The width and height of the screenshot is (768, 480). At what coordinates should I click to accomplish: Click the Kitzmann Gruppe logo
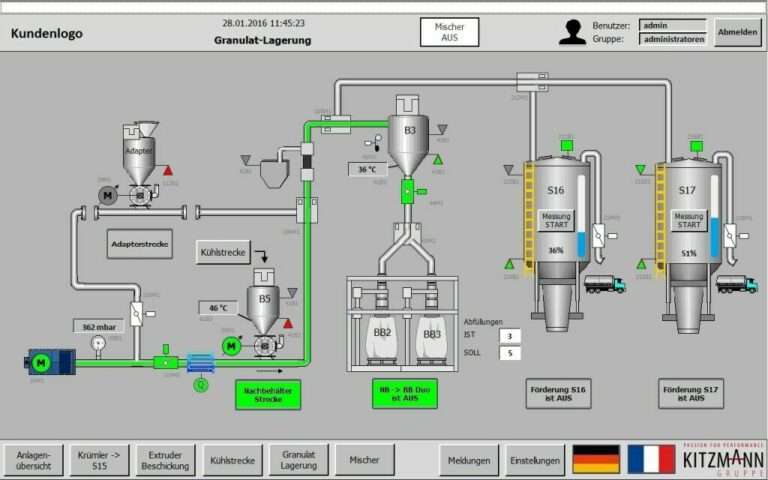[723, 459]
